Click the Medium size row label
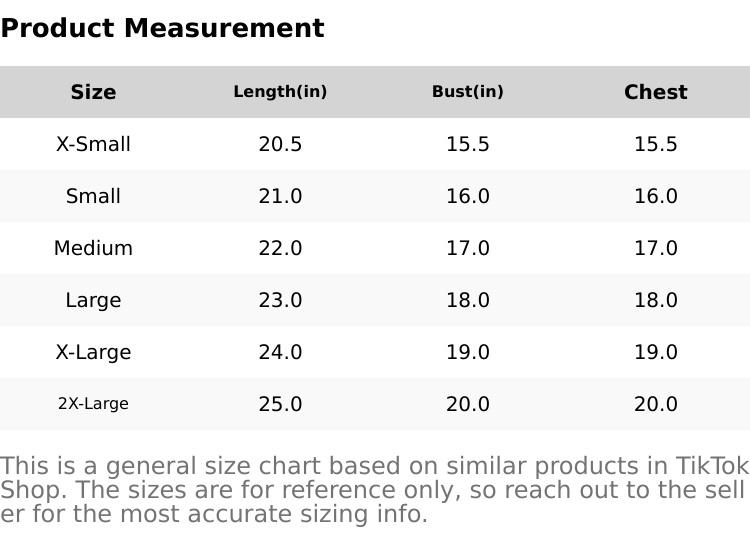Screen dimensions: 750x550 [93, 248]
